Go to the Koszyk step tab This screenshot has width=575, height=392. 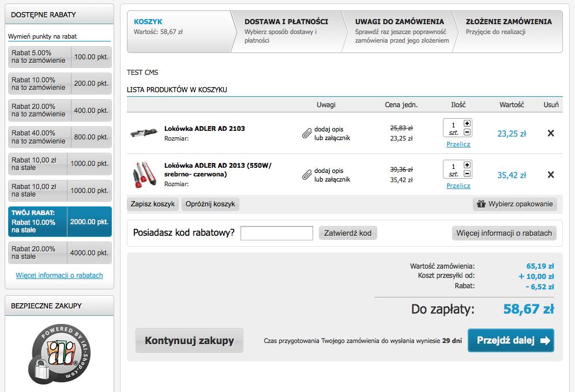[x=180, y=32]
